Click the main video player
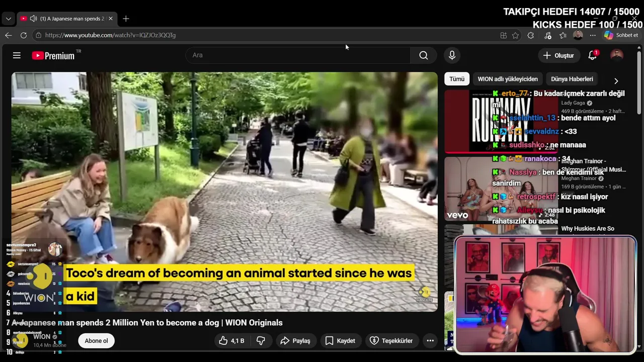This screenshot has height=362, width=644. pos(224,192)
